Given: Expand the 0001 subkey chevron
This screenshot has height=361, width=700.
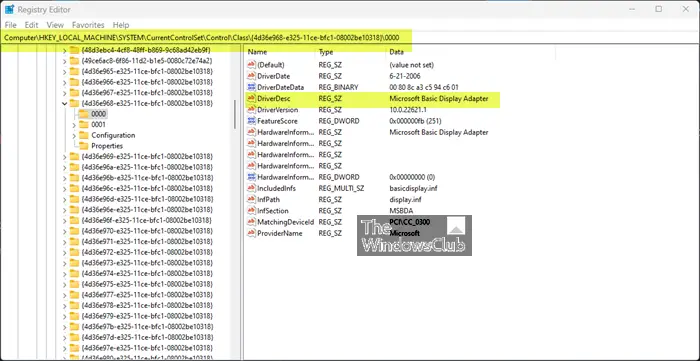Looking at the screenshot, I should [74, 125].
